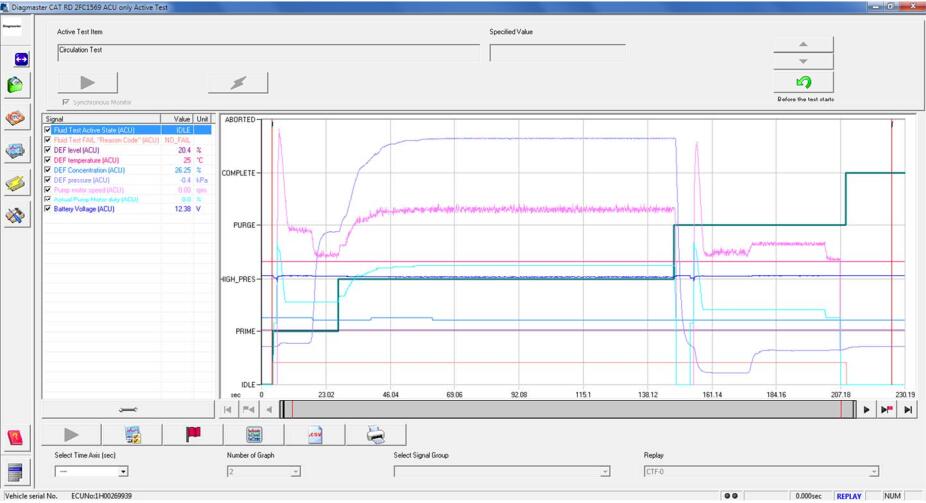Viewport: 926px width, 503px height.
Task: Toggle the Synchronous Monitor checkbox
Action: pyautogui.click(x=66, y=102)
